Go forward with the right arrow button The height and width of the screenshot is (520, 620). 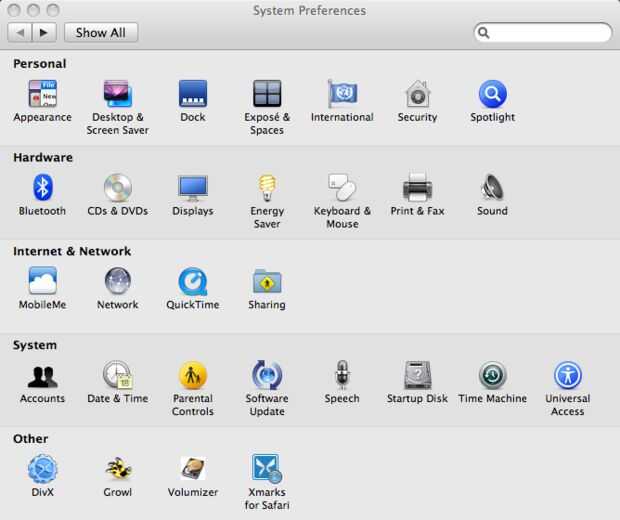44,32
